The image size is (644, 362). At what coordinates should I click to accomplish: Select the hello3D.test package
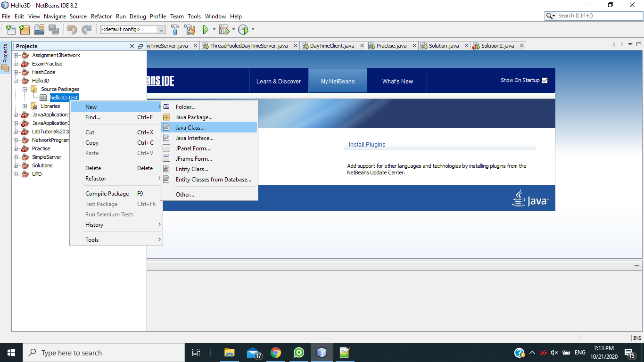[x=64, y=98]
